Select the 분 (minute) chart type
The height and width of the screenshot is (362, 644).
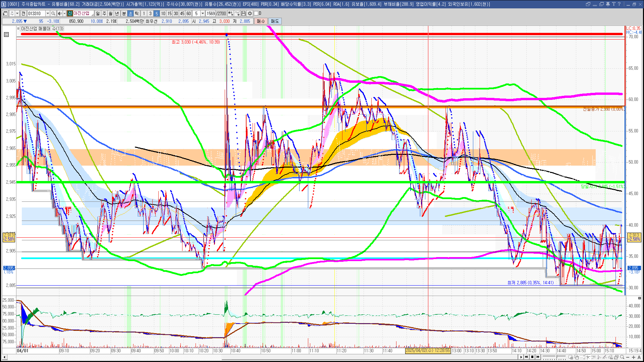pos(124,13)
